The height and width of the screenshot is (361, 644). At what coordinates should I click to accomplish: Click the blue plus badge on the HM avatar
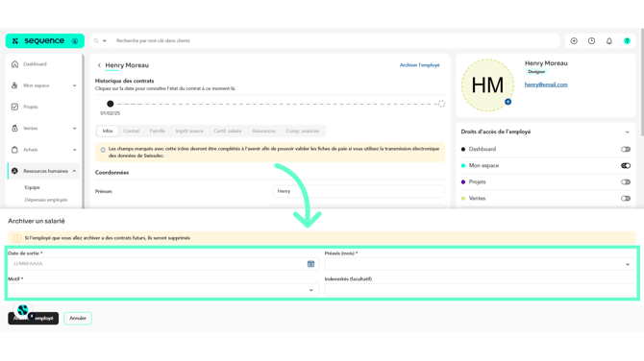(508, 102)
